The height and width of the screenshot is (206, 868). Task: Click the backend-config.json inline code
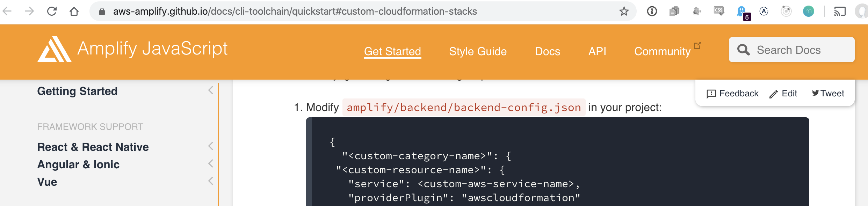(x=464, y=107)
